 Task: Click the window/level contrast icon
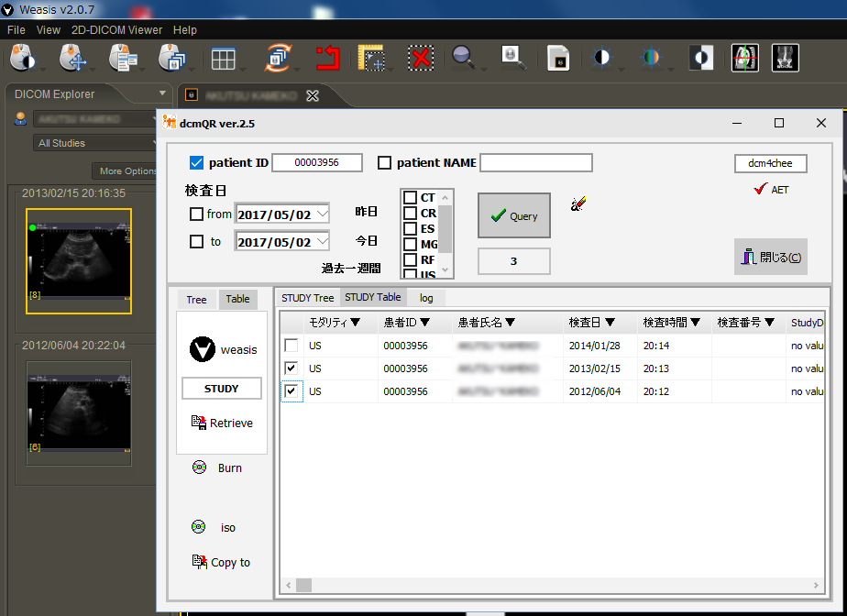click(x=601, y=58)
